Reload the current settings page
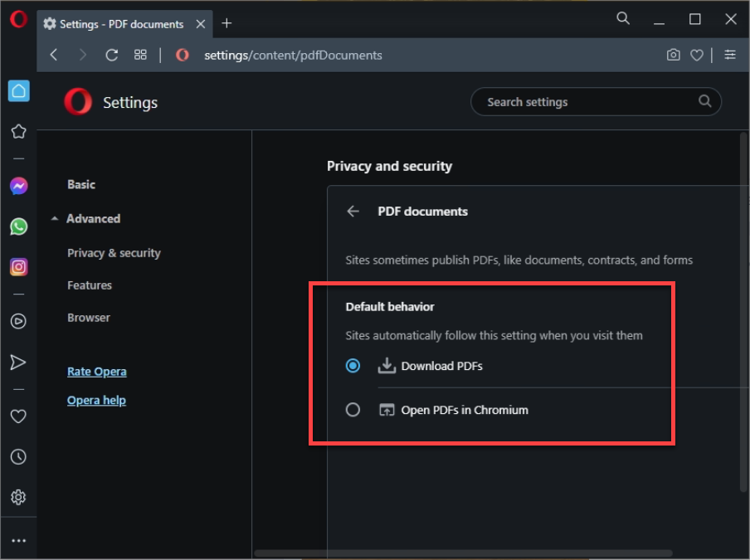750x560 pixels. pos(111,55)
